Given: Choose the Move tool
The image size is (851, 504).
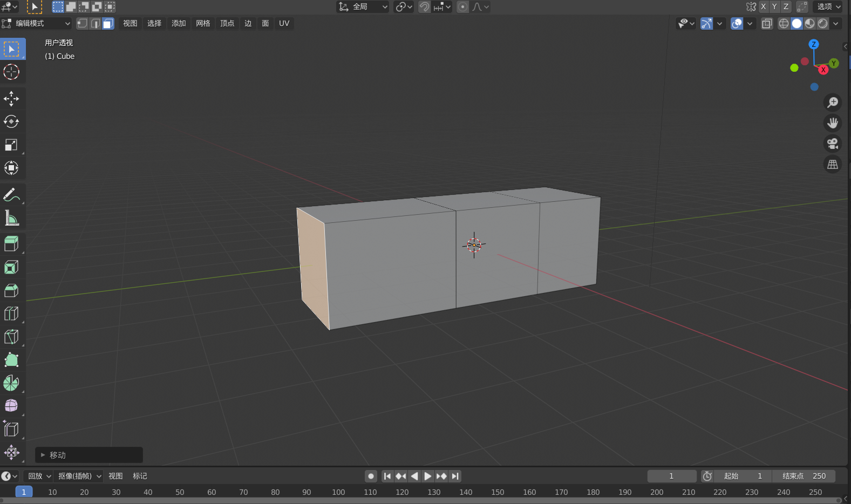Looking at the screenshot, I should pyautogui.click(x=12, y=99).
